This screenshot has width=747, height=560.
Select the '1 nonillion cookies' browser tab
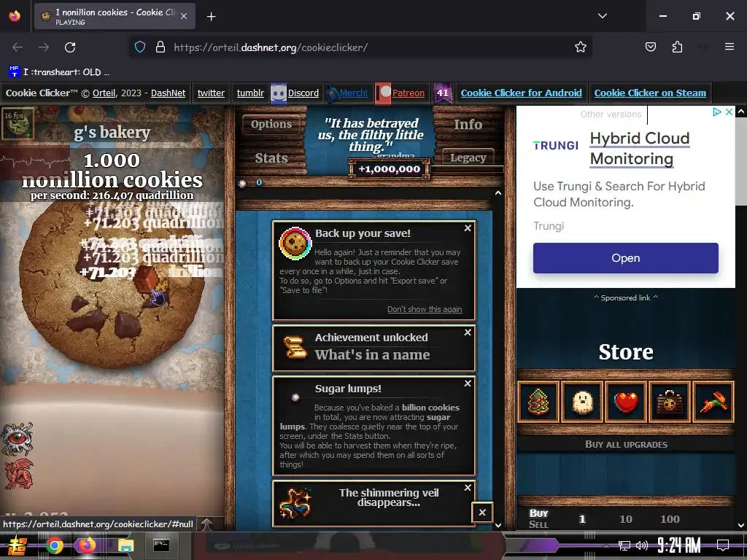[115, 16]
